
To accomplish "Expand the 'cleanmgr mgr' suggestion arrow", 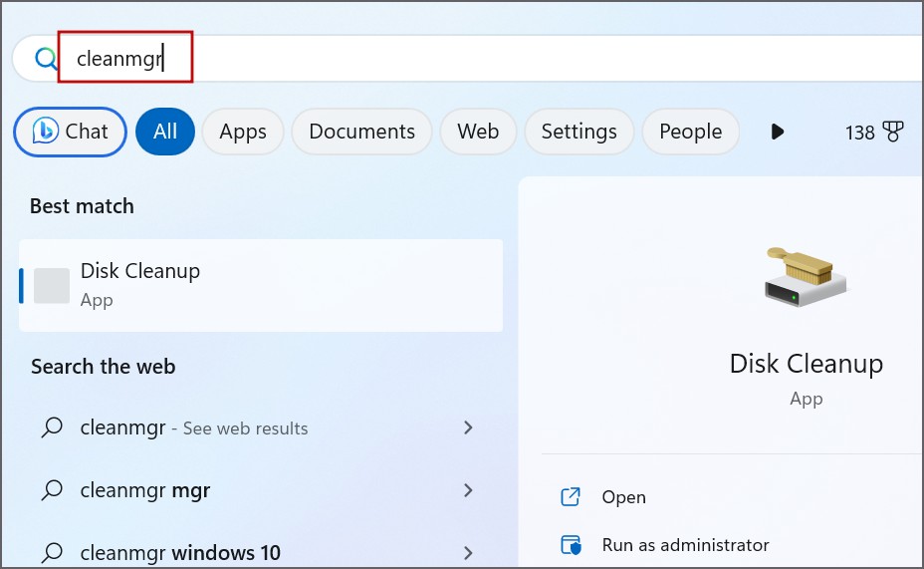I will (x=468, y=490).
